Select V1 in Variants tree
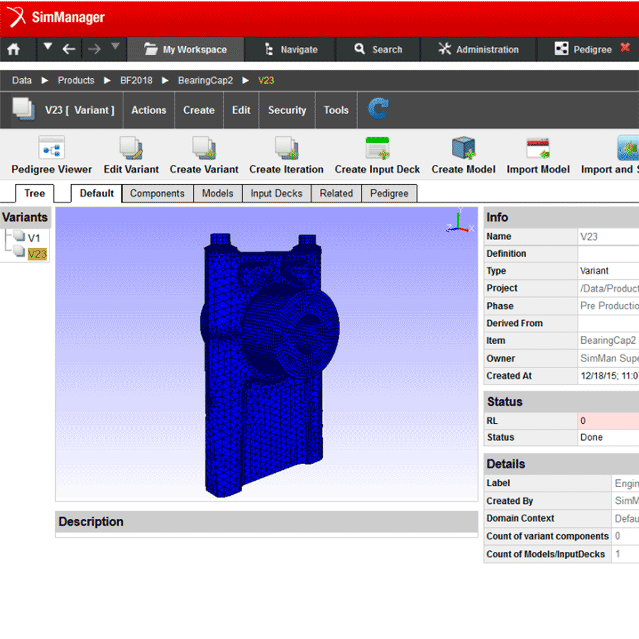 pos(33,238)
